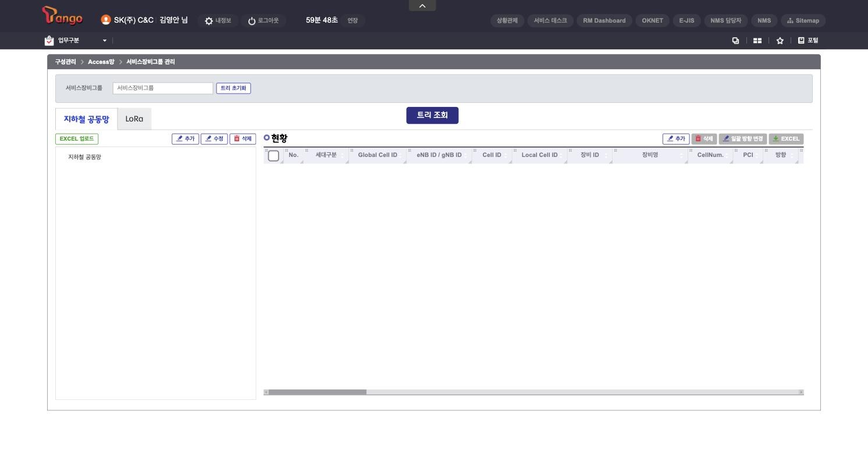Extend session with 연장 button

pos(353,21)
